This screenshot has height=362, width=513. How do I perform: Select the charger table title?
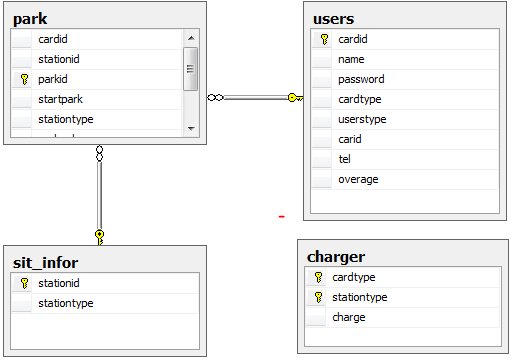336,257
